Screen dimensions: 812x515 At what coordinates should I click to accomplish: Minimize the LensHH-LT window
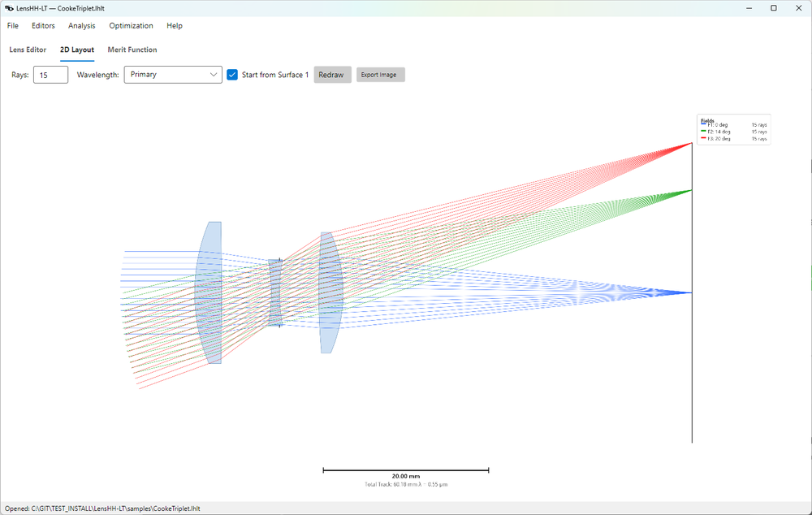[749, 8]
